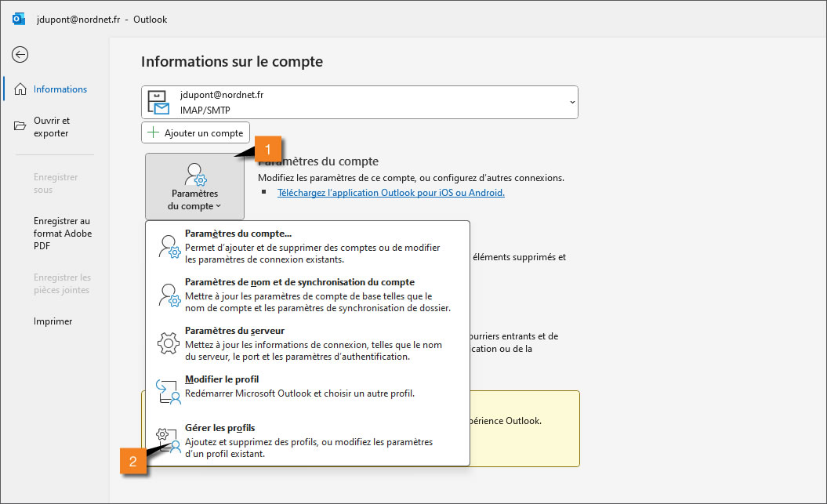Viewport: 827px width, 504px height.
Task: Click the switch-profile icon beside Modifier le profil
Action: (x=169, y=392)
